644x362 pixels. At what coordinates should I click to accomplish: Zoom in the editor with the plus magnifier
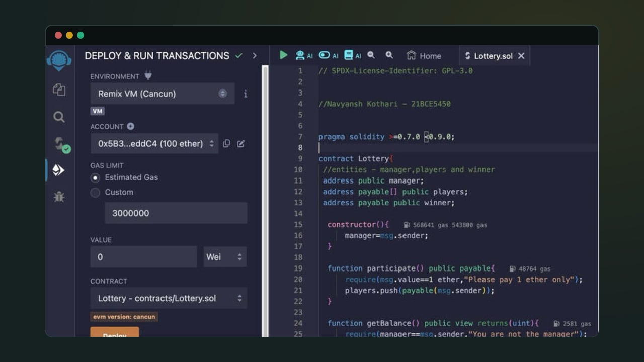click(389, 55)
